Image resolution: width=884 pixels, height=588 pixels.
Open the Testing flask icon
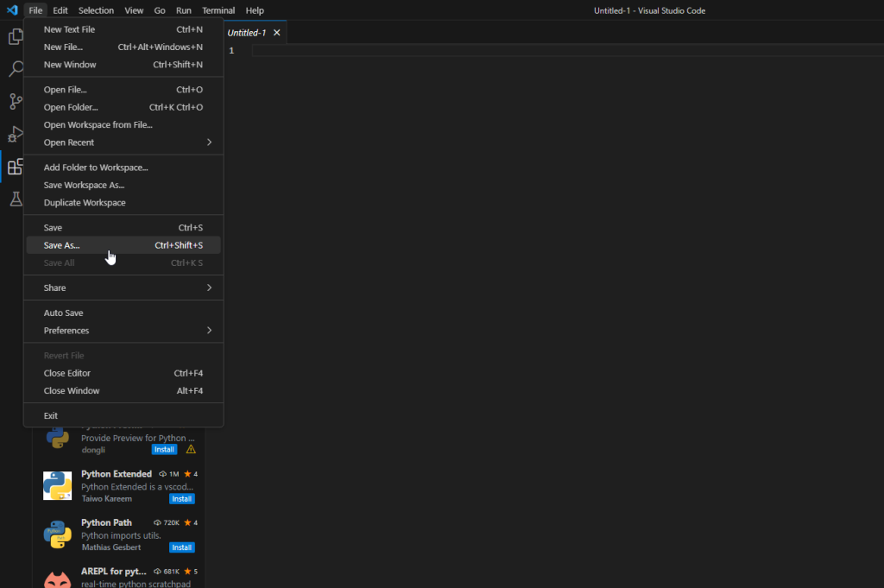[15, 199]
